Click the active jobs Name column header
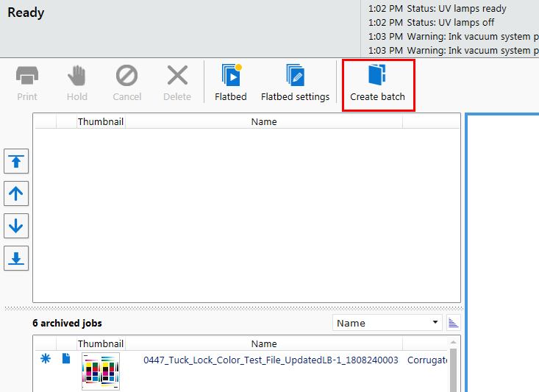This screenshot has height=392, width=539. pos(264,121)
